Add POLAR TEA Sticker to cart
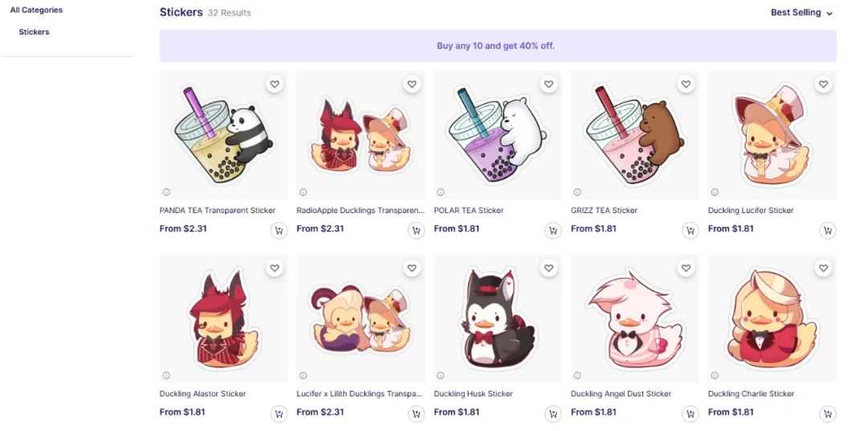Image resolution: width=868 pixels, height=431 pixels. [553, 231]
